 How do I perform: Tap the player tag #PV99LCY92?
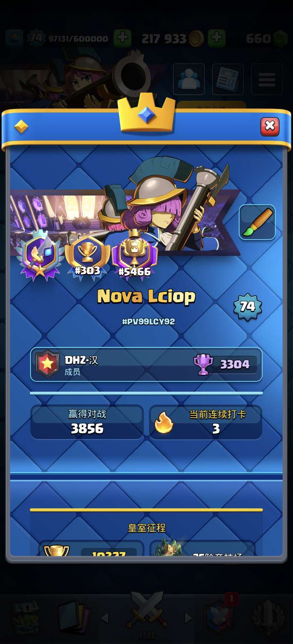click(148, 321)
